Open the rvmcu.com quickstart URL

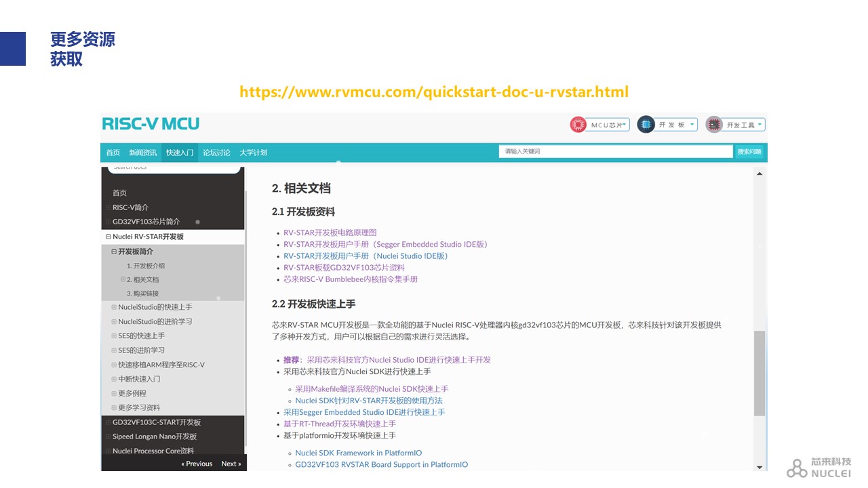[434, 91]
